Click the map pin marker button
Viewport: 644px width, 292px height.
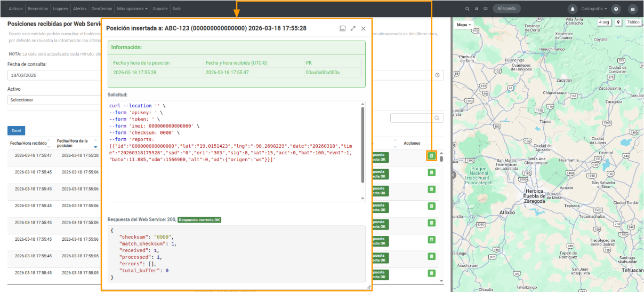coord(618,22)
